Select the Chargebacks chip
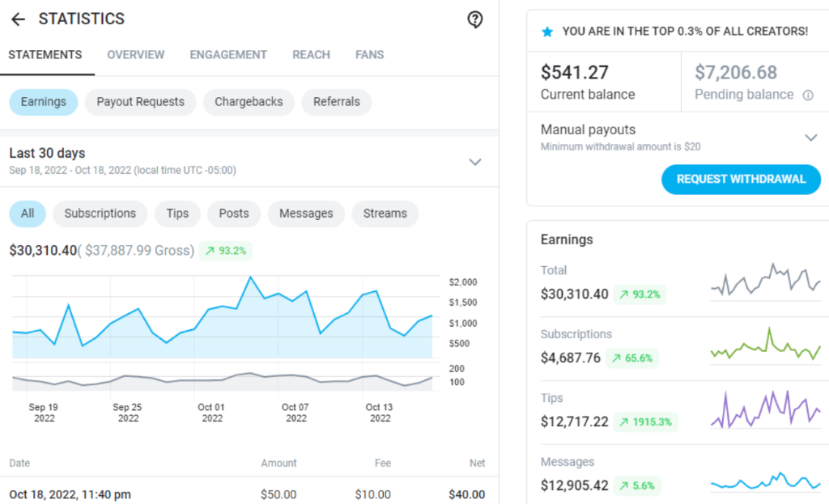 click(249, 102)
